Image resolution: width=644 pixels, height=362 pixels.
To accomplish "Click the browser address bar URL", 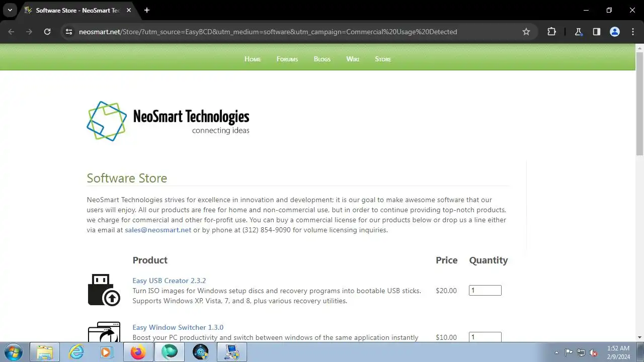I will [x=268, y=32].
